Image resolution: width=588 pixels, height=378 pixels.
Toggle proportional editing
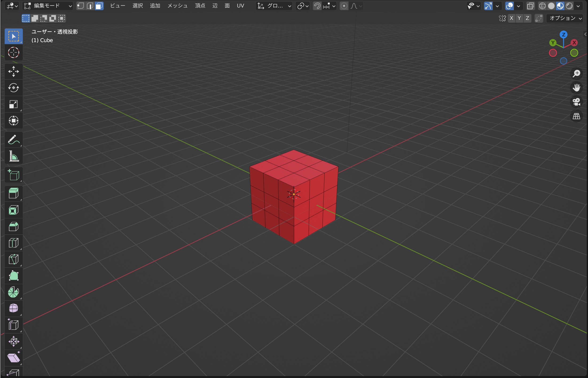(344, 6)
